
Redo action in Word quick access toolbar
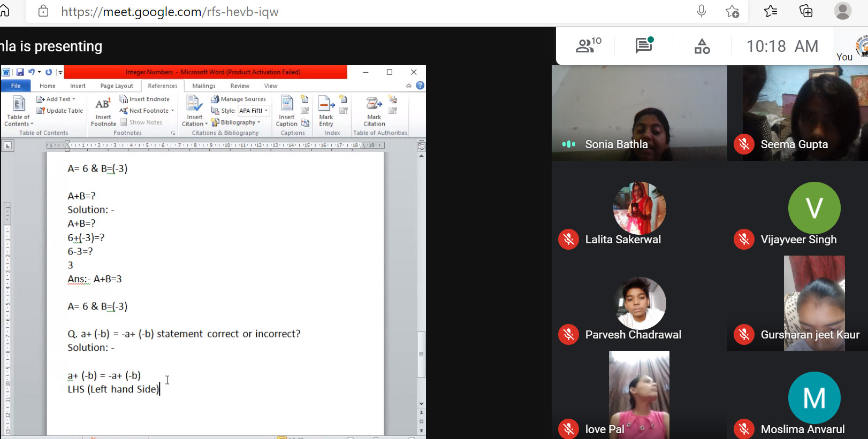coord(49,72)
